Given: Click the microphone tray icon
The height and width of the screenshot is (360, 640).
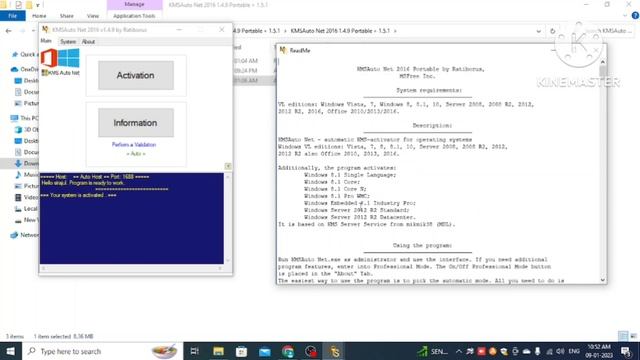Looking at the screenshot, I should point(538,351).
